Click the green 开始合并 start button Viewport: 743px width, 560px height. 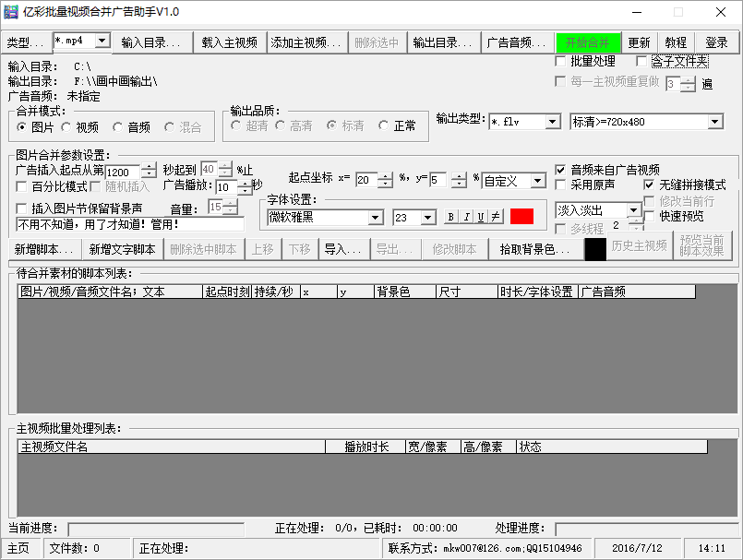point(588,42)
